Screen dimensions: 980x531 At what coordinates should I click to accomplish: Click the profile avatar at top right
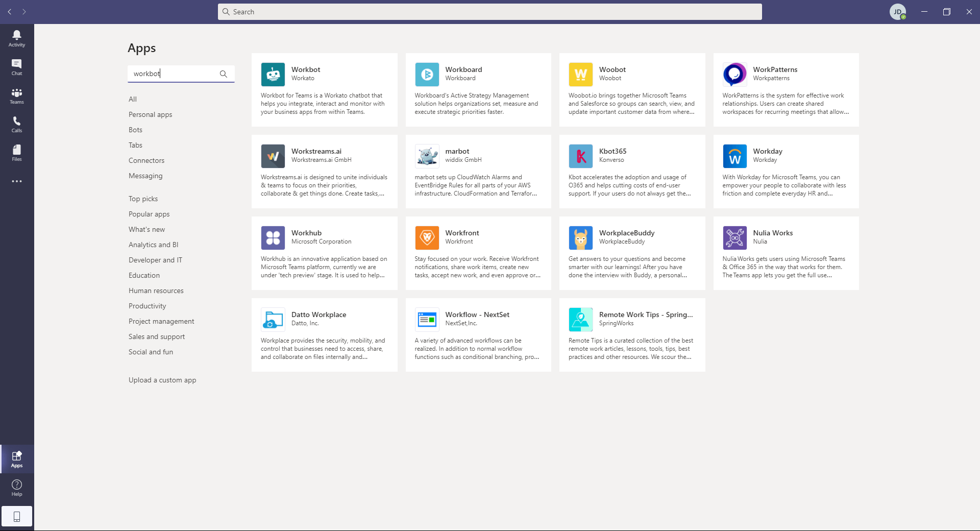898,12
